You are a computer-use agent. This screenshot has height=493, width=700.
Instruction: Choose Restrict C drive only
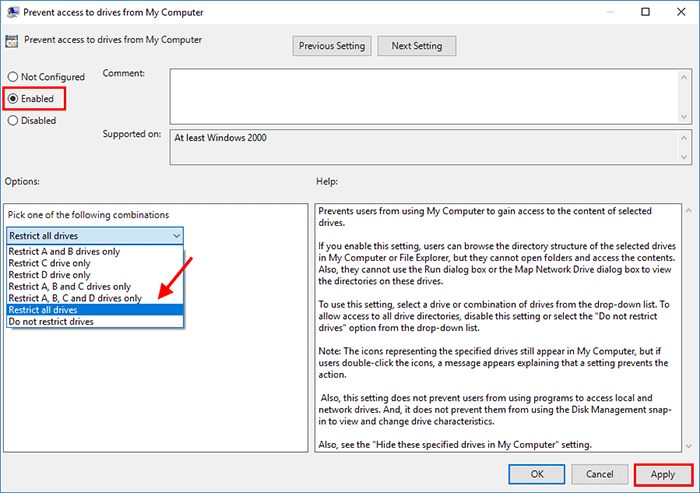(95, 263)
